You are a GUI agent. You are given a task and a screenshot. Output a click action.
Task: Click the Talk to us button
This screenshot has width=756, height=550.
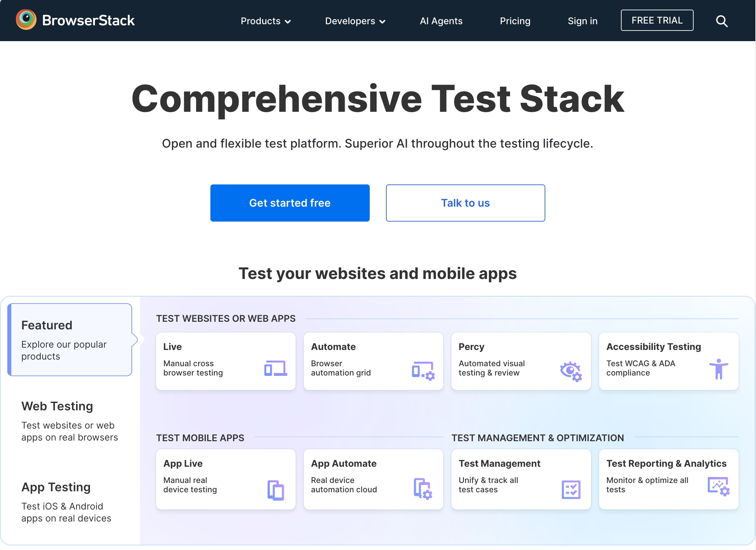(465, 203)
